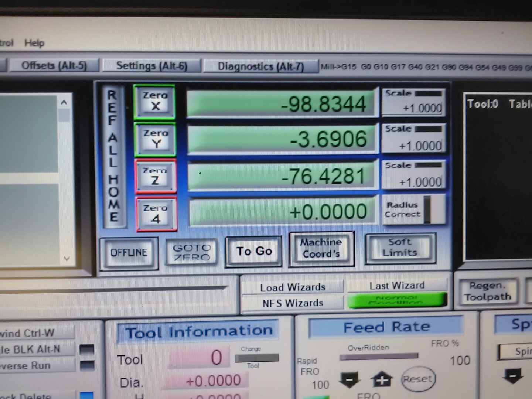Toggle Machine Coord's display
Image resolution: width=532 pixels, height=399 pixels.
(x=321, y=249)
